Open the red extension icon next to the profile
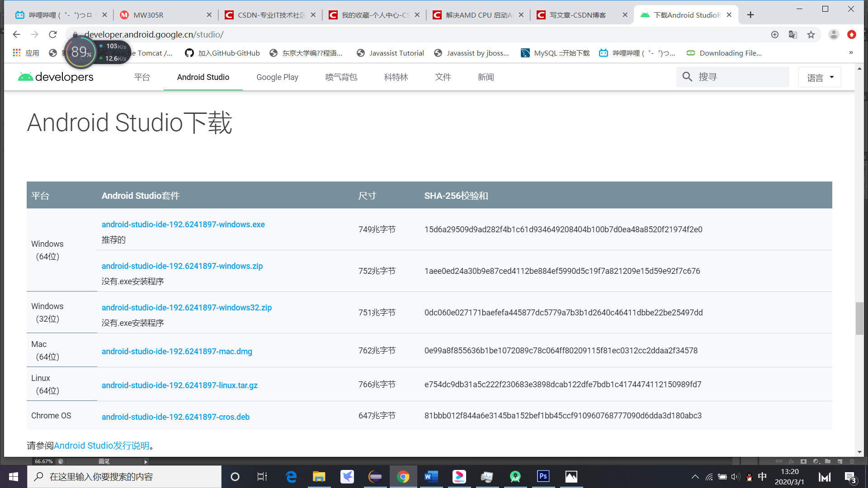Image resolution: width=868 pixels, height=488 pixels. (x=852, y=34)
